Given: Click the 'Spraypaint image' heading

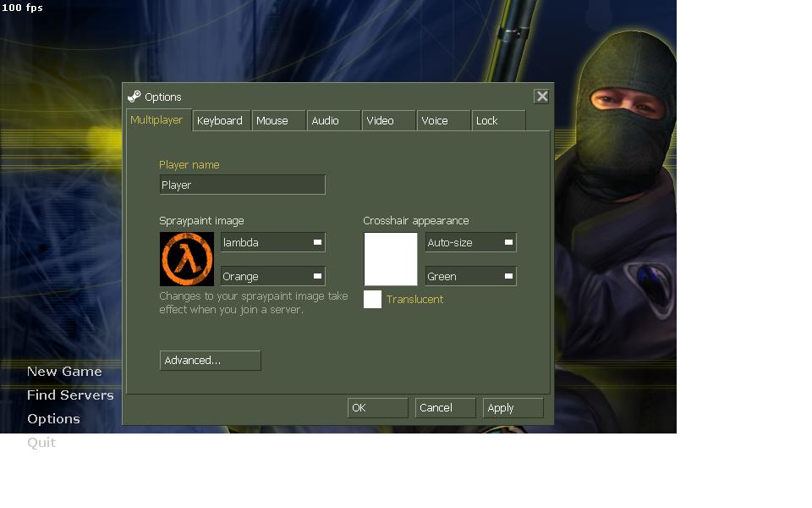Looking at the screenshot, I should point(201,220).
